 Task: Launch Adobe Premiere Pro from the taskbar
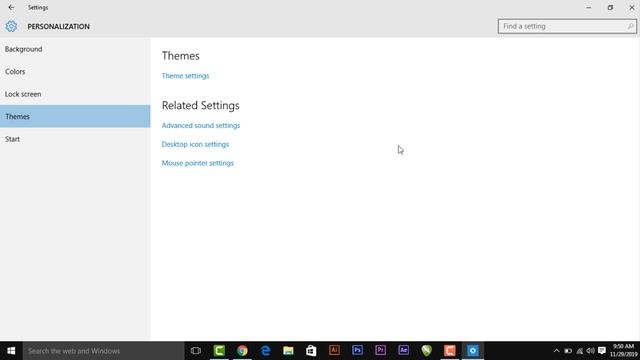[x=380, y=350]
